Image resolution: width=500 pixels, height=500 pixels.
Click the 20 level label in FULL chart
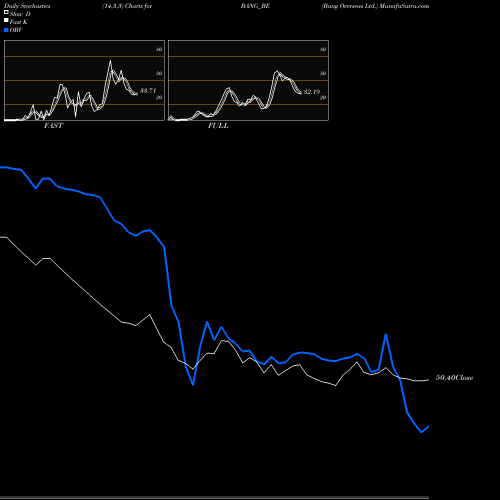323,97
